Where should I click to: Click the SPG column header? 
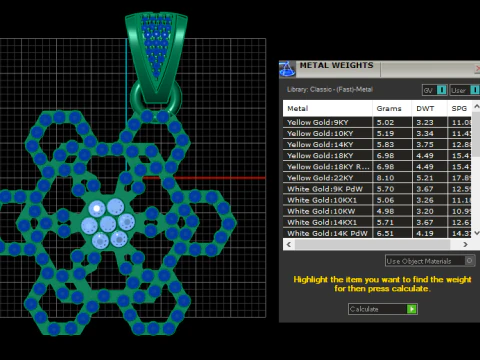[459, 108]
